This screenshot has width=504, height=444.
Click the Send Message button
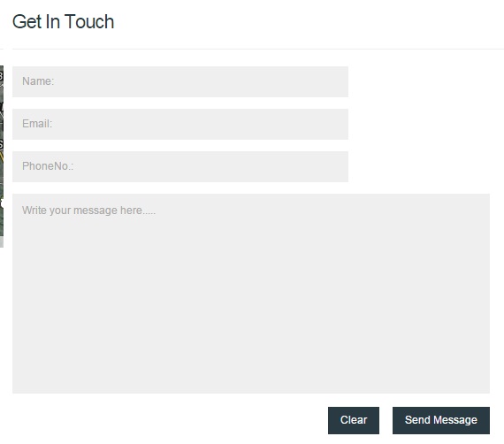441,420
